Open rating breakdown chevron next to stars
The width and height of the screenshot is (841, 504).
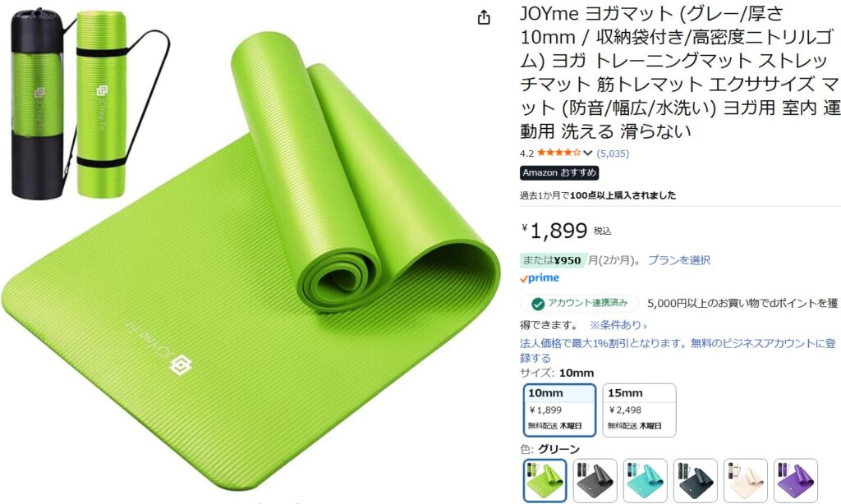click(588, 153)
